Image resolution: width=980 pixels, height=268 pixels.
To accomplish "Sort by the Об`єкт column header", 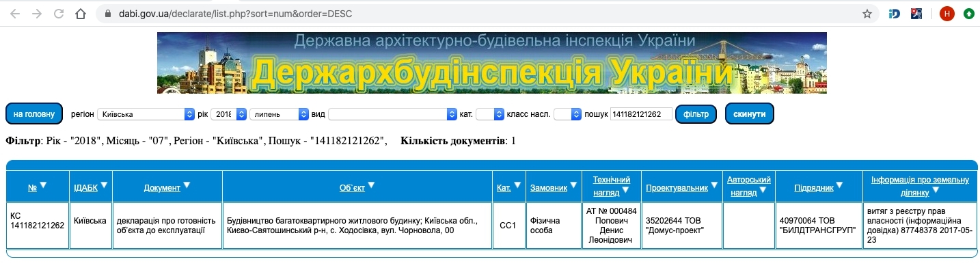I will click(x=352, y=187).
